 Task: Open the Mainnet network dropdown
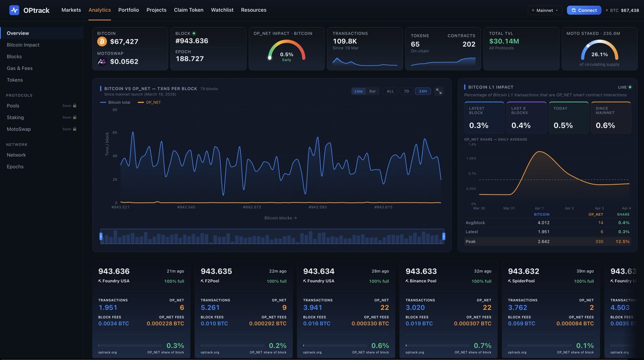545,10
